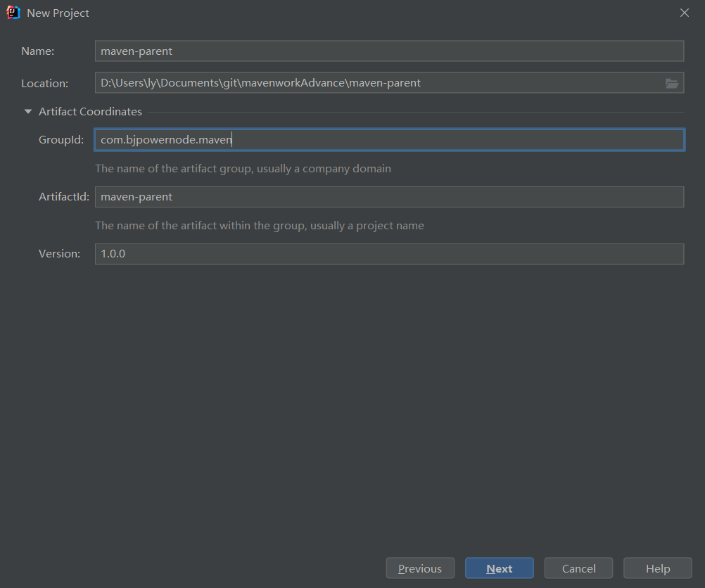Screen dimensions: 705x588
Task: Click the ArtifactId input field
Action: click(x=389, y=197)
